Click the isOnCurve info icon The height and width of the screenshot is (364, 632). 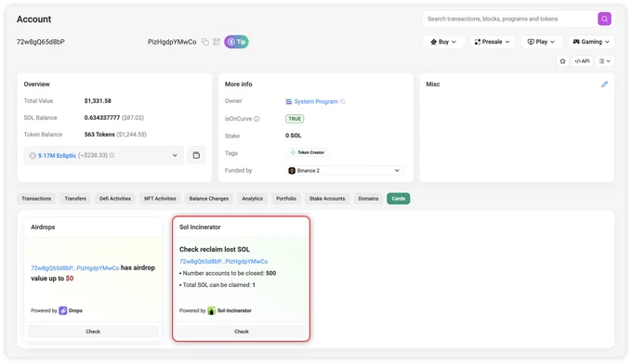(x=257, y=119)
